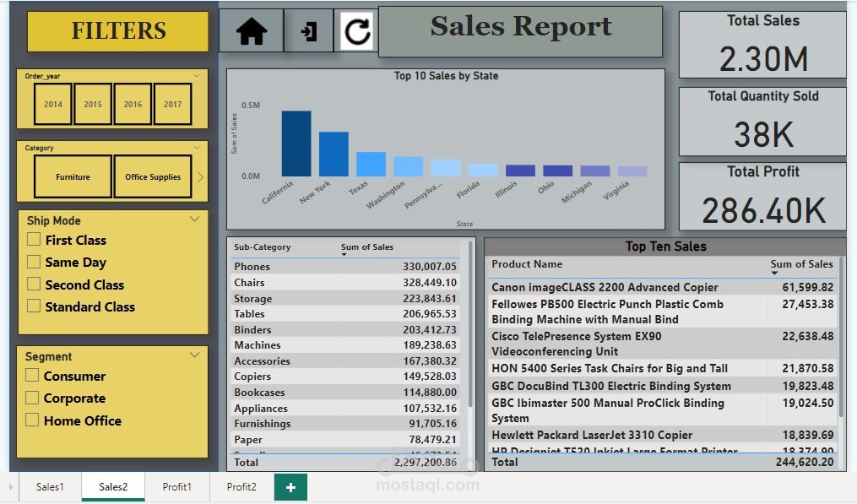Click the circular refresh icon
The height and width of the screenshot is (504, 857).
(x=357, y=31)
